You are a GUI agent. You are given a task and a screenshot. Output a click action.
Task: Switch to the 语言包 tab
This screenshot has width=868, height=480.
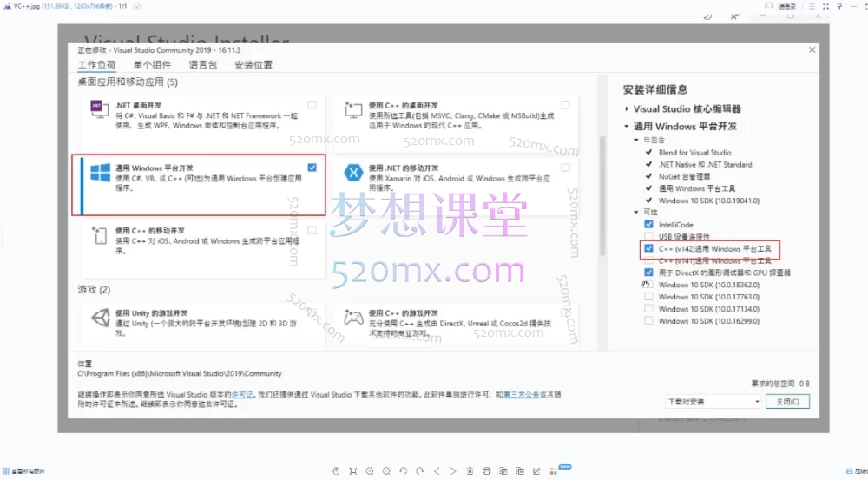click(202, 65)
